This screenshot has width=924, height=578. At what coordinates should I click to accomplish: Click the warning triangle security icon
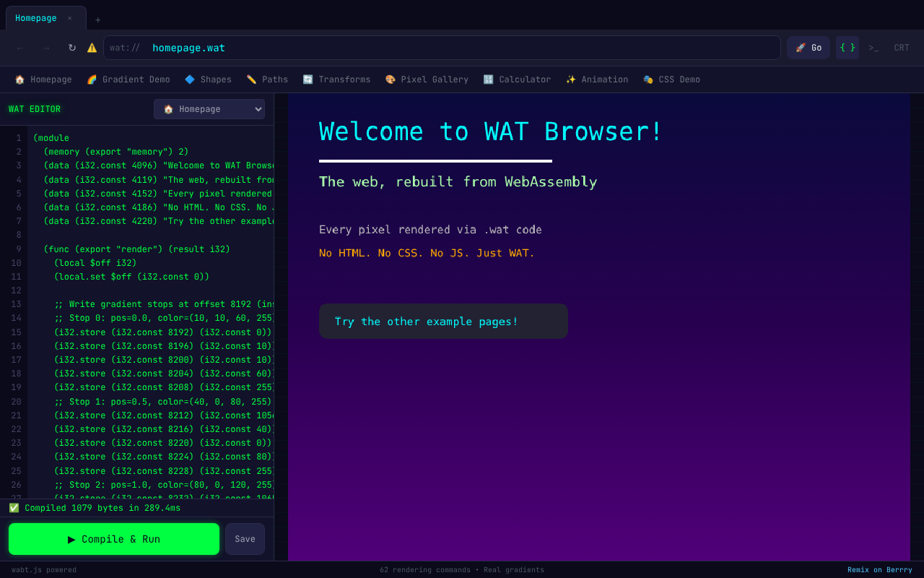pos(92,48)
